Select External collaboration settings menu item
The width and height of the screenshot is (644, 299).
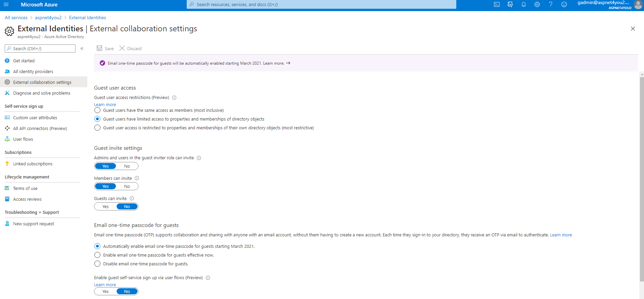pos(43,82)
